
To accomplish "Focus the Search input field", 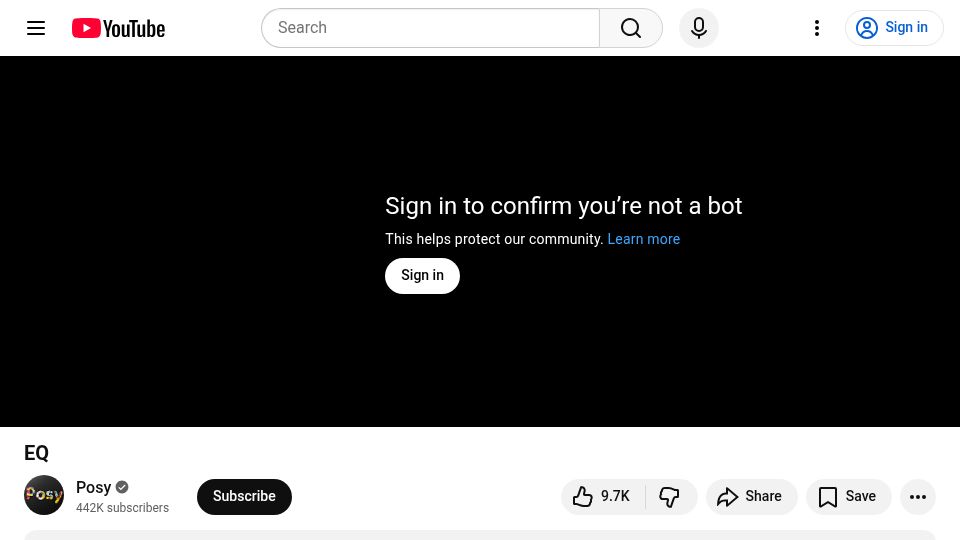I will point(430,28).
